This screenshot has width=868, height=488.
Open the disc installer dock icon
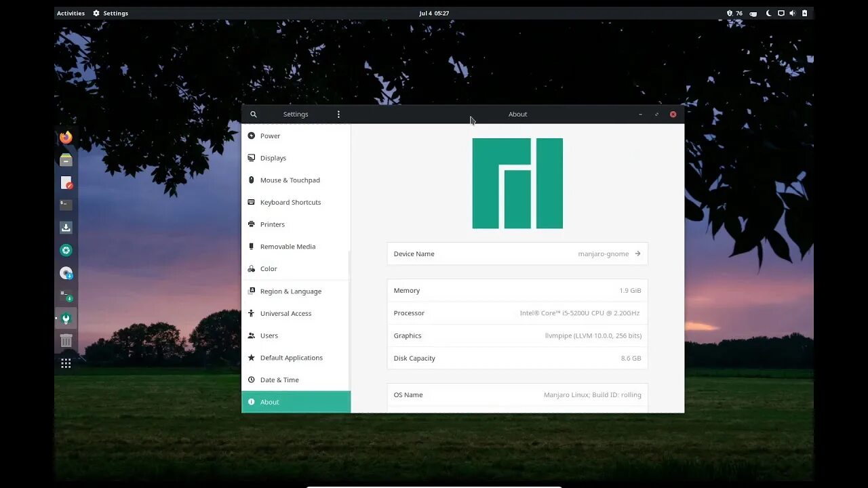click(66, 273)
